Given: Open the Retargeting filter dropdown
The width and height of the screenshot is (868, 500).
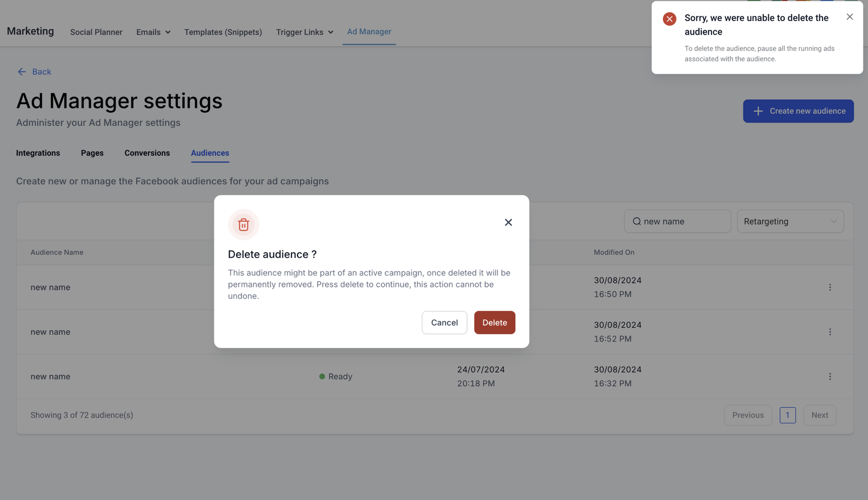Looking at the screenshot, I should 790,221.
